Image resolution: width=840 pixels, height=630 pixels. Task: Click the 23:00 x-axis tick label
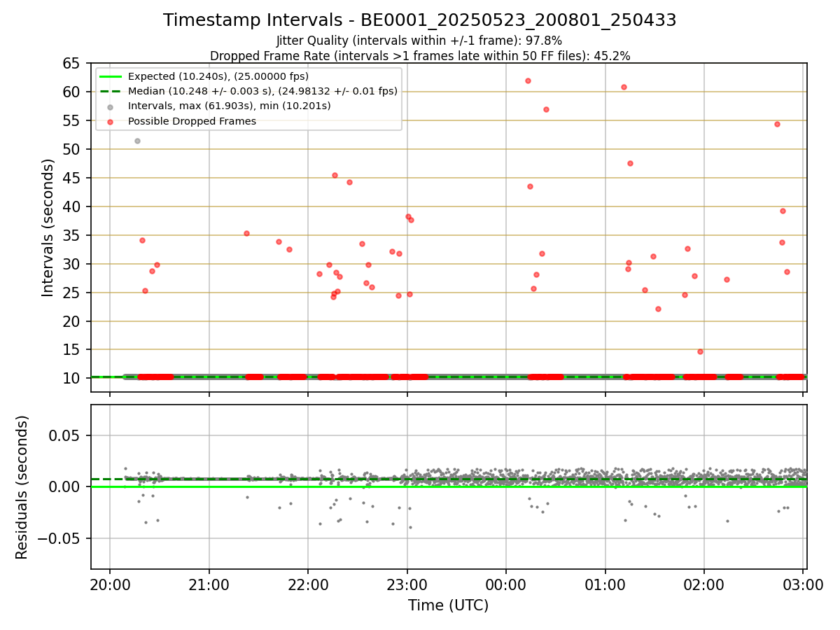pos(407,585)
